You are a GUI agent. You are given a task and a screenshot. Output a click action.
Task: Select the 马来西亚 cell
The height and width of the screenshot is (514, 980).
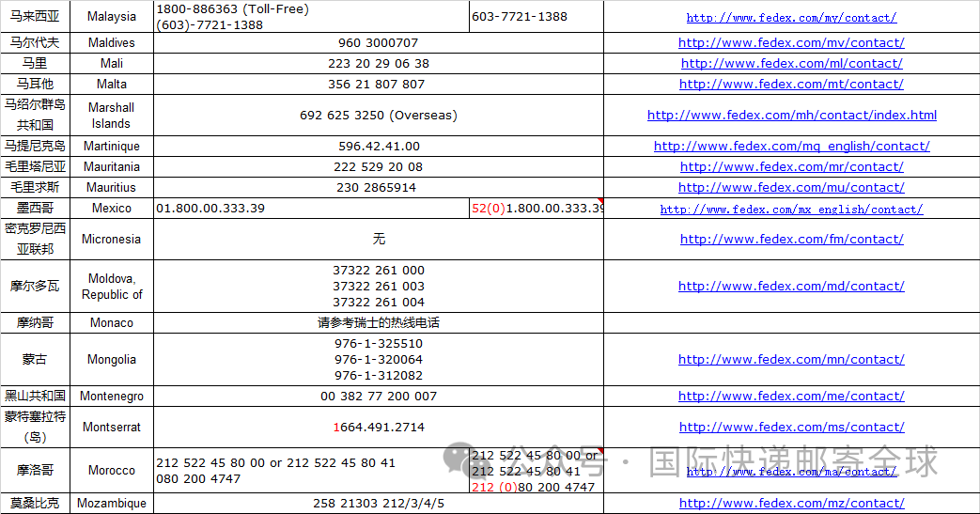click(x=35, y=16)
